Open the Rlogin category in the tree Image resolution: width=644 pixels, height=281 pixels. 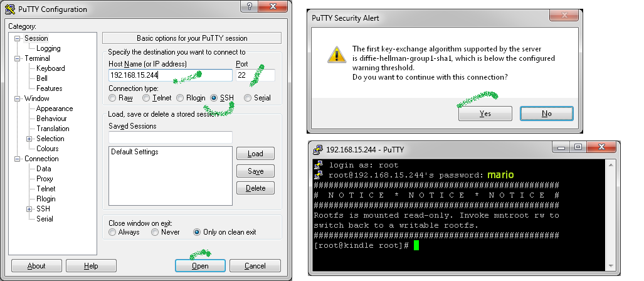46,199
